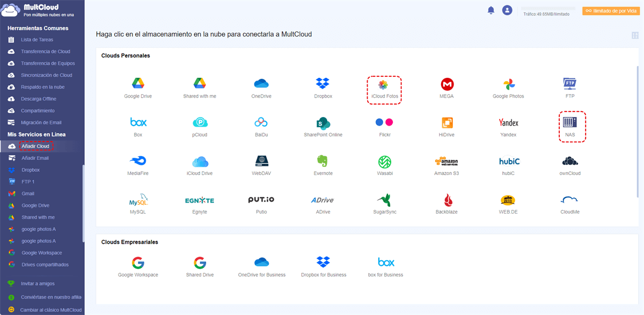Connect CloudMe storage

570,204
